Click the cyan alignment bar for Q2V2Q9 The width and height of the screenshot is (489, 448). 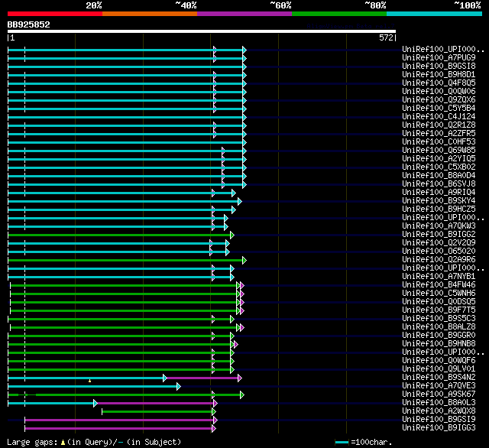118,243
